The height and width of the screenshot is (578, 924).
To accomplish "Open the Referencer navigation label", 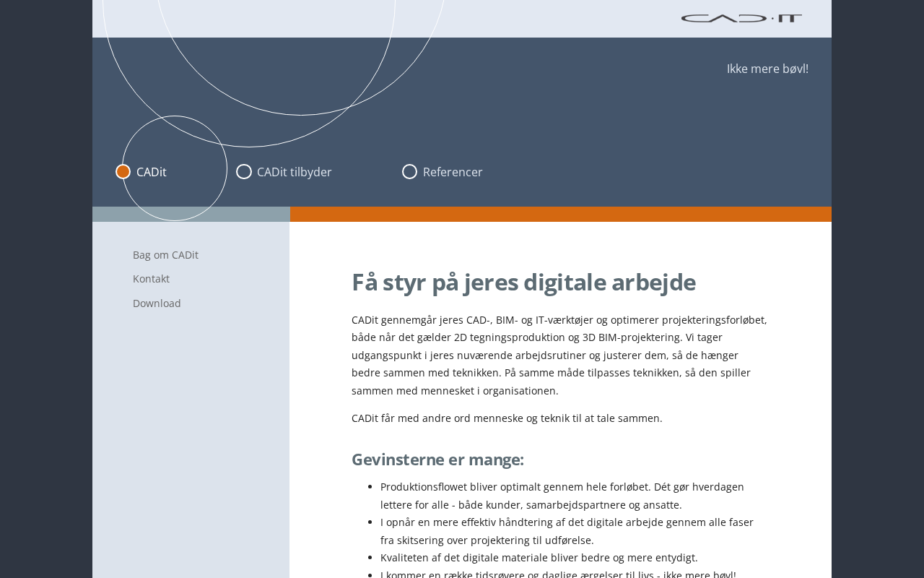I will tap(453, 172).
